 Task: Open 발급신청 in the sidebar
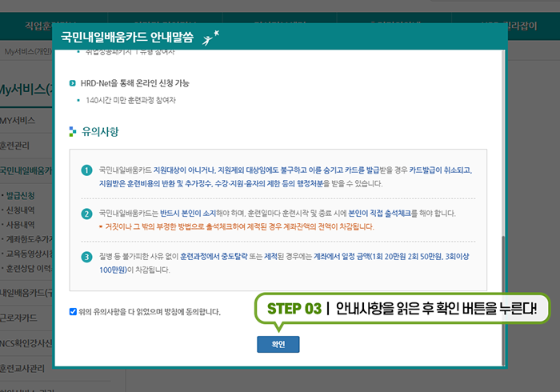pos(20,195)
